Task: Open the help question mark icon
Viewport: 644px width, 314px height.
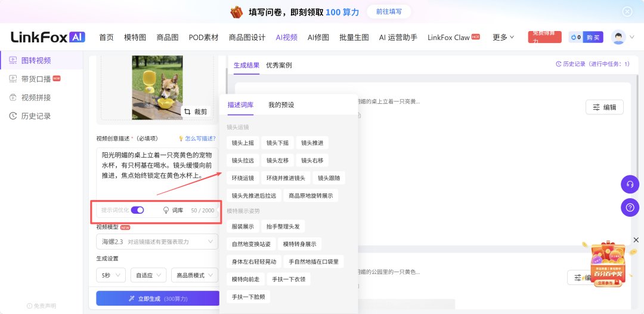Action: 630,208
